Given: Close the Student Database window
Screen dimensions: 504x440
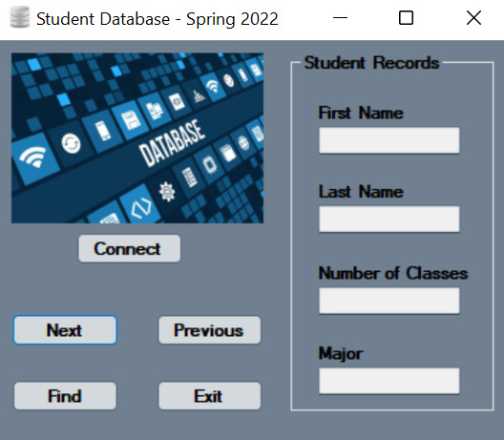Looking at the screenshot, I should click(473, 18).
